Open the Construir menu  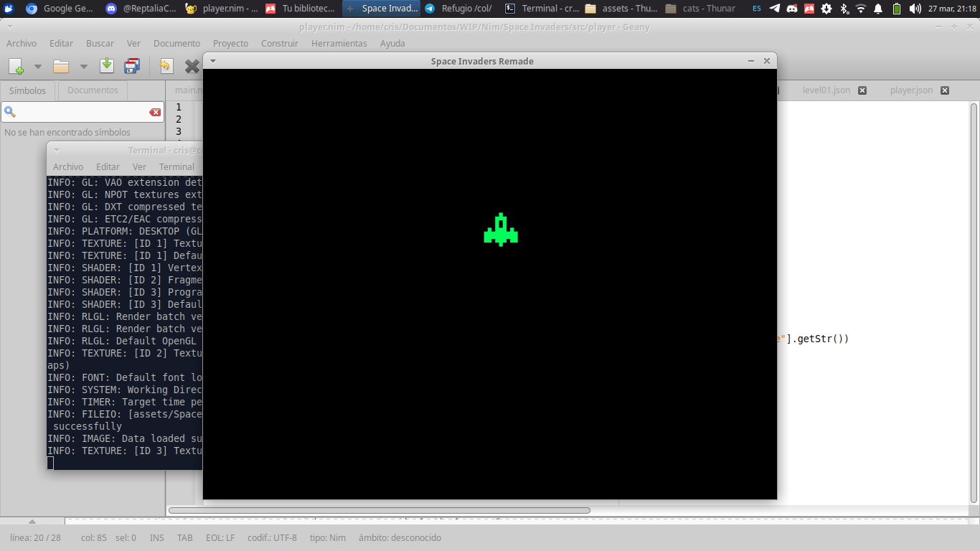point(280,44)
